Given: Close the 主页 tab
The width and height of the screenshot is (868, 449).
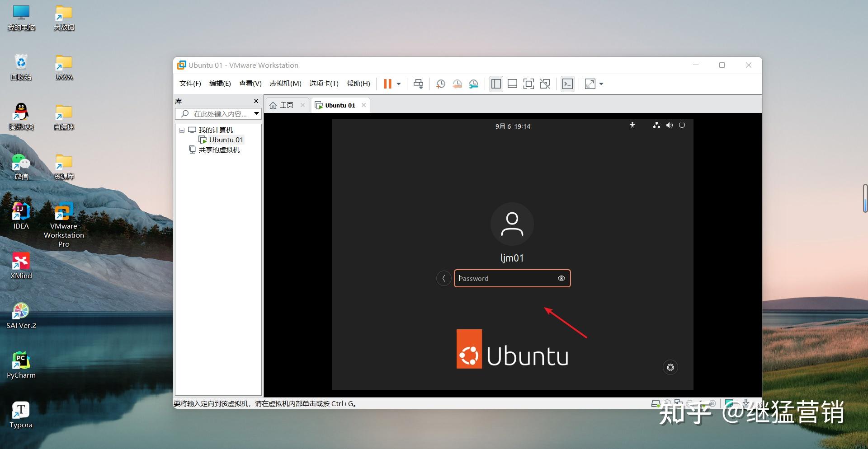Looking at the screenshot, I should (x=302, y=105).
